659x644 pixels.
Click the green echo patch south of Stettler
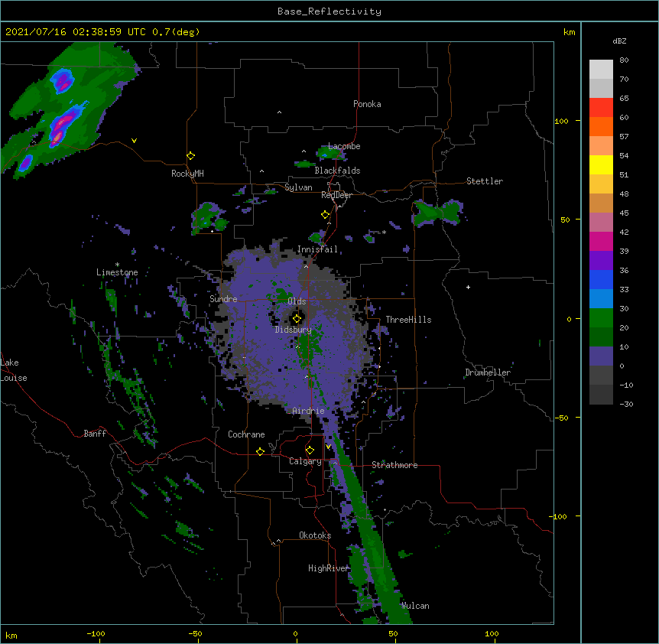[x=437, y=213]
